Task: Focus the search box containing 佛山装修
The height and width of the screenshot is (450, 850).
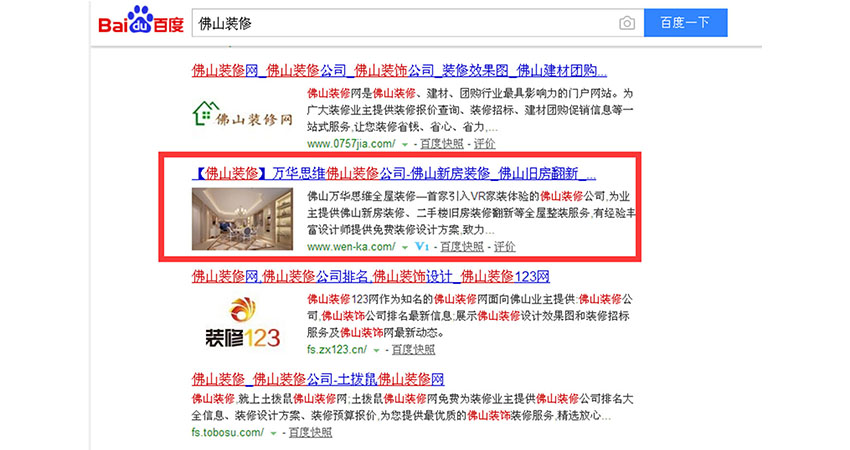Action: pyautogui.click(x=404, y=23)
